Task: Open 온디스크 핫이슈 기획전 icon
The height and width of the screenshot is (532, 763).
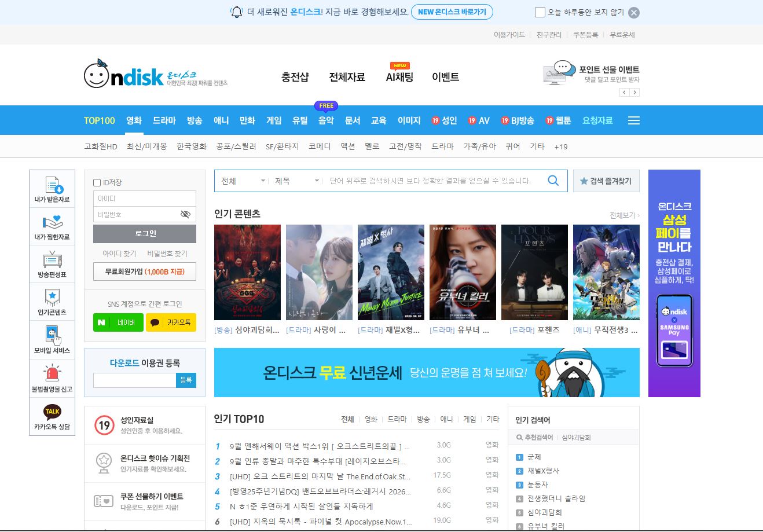Action: [x=104, y=463]
